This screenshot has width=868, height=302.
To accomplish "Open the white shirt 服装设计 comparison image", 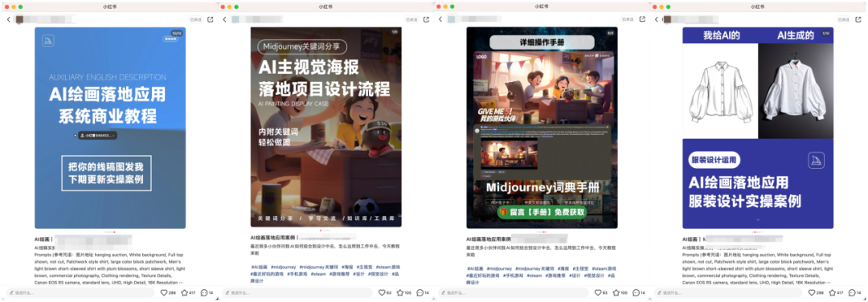I will tap(758, 128).
